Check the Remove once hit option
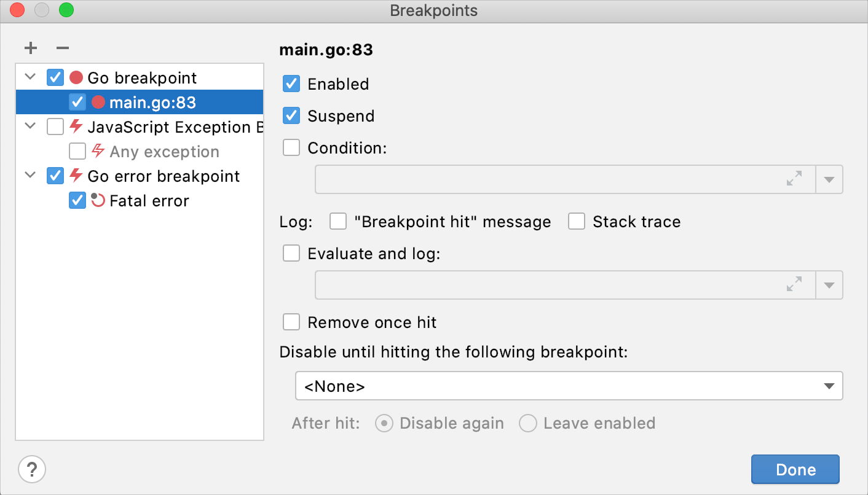 pos(291,322)
